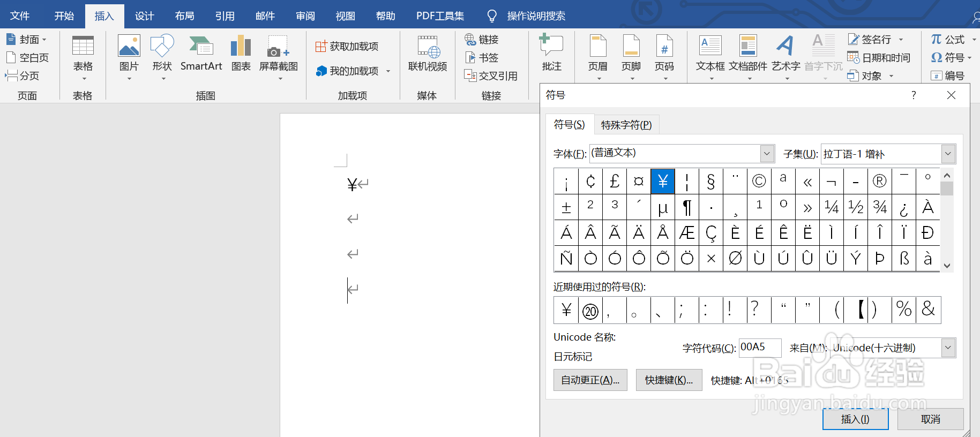Select the ½ fraction symbol

856,207
